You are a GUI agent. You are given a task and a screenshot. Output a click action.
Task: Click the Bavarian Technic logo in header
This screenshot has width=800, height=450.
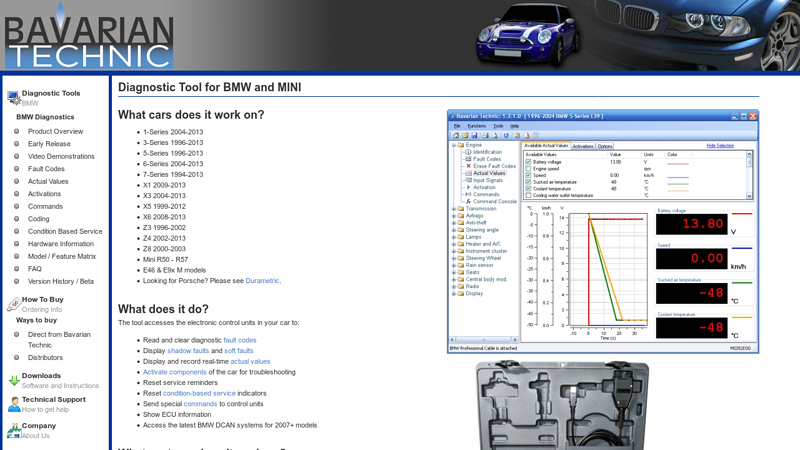click(89, 36)
